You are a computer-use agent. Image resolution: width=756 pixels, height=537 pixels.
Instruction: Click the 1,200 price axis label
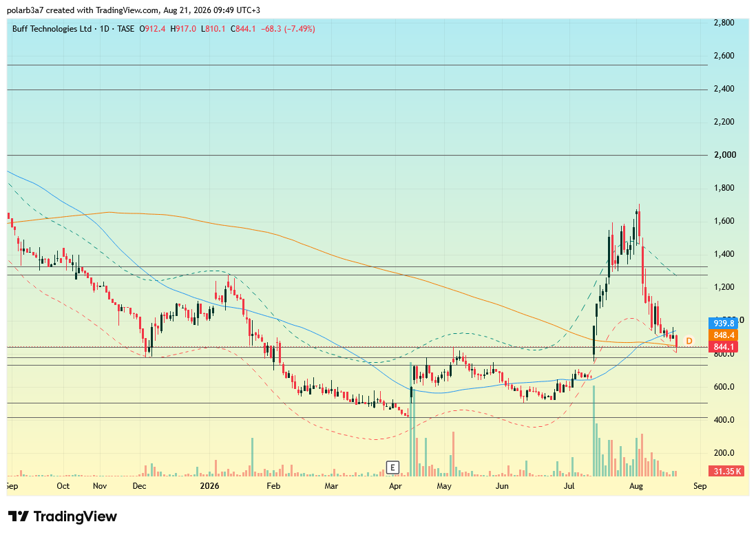[724, 287]
